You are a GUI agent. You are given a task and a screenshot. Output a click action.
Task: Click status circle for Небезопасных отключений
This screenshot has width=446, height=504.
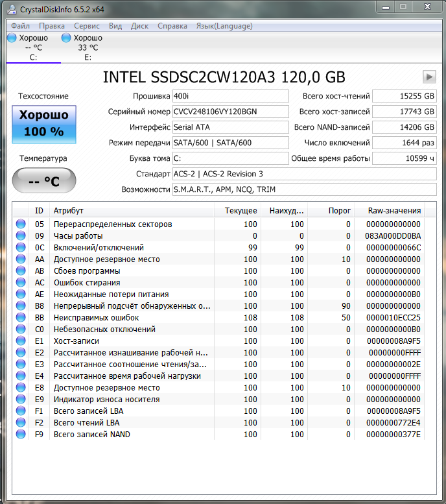pyautogui.click(x=21, y=329)
